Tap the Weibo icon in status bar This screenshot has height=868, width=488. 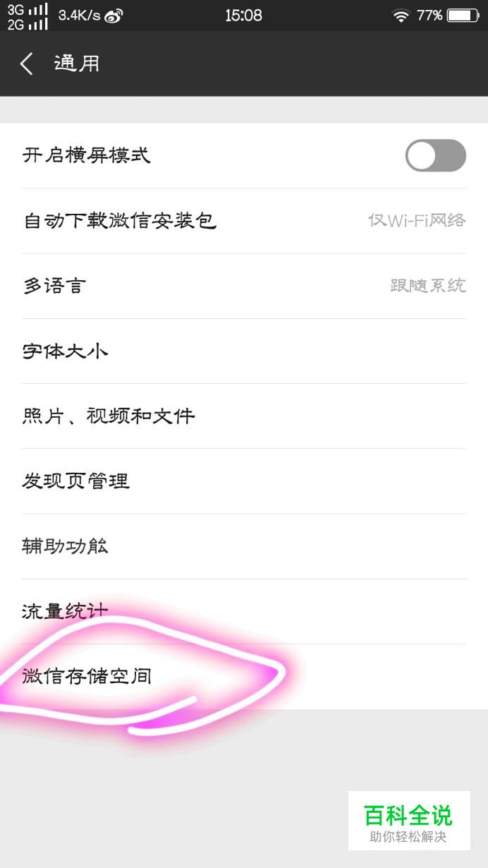point(114,16)
